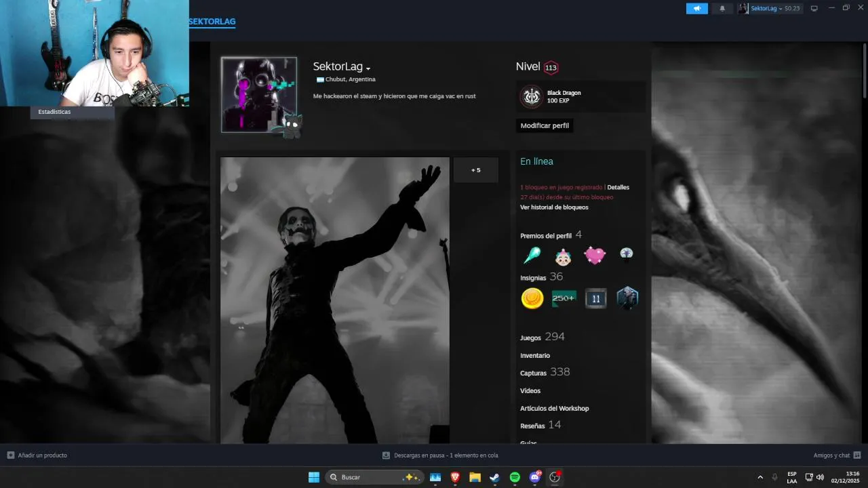Open the 250+ games collector badge
Screen dimensions: 868x488
point(564,298)
